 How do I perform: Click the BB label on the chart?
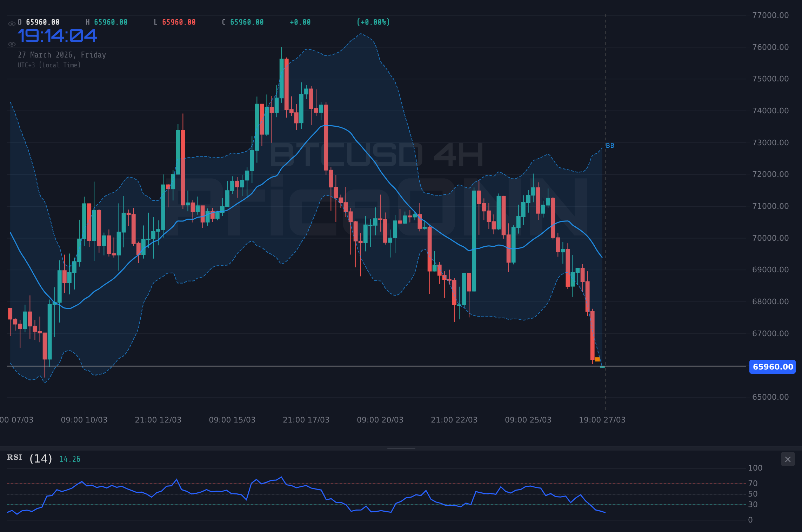point(610,145)
